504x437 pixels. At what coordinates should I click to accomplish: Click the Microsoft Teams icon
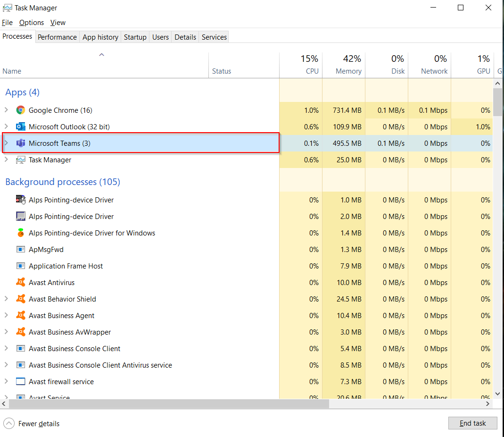21,143
